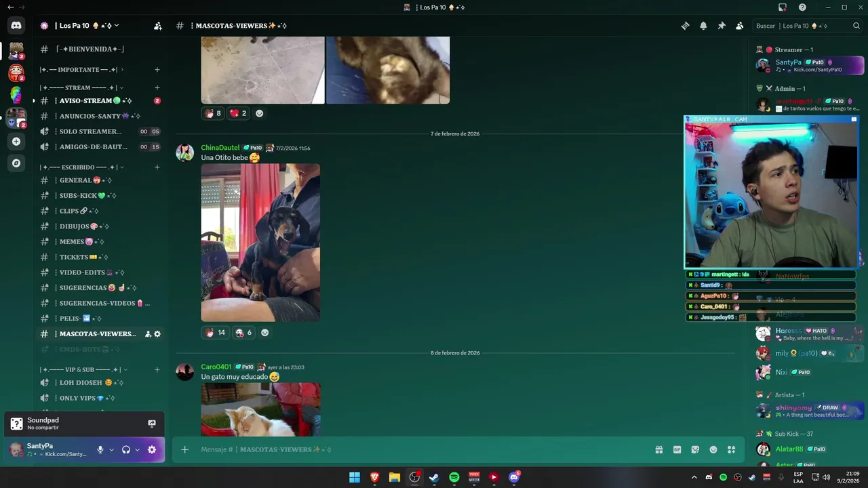Edit MASCOTAS-VIEWERS channel settings gear
Screen dimensions: 868x488
(x=157, y=334)
